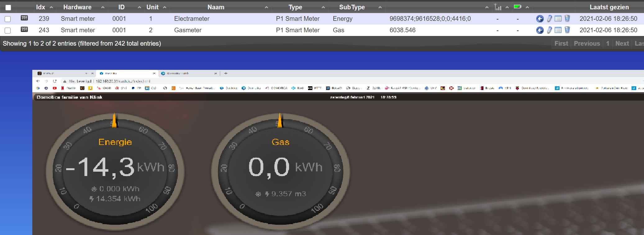Open a new tab with plus in embedded browser
The width and height of the screenshot is (644, 235).
tap(226, 73)
